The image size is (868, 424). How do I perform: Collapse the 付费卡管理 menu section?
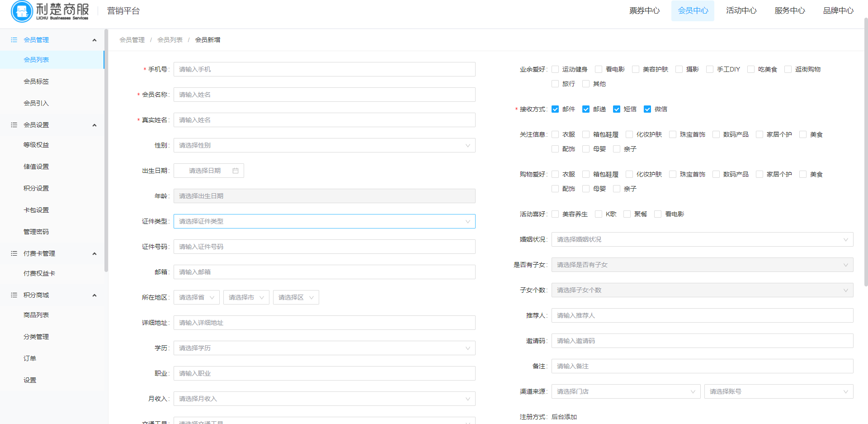coord(94,254)
